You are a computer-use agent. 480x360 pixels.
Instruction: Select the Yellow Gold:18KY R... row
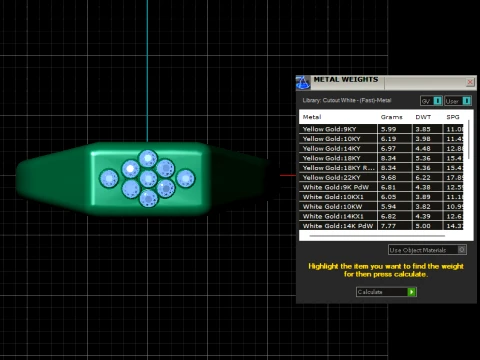click(x=381, y=168)
